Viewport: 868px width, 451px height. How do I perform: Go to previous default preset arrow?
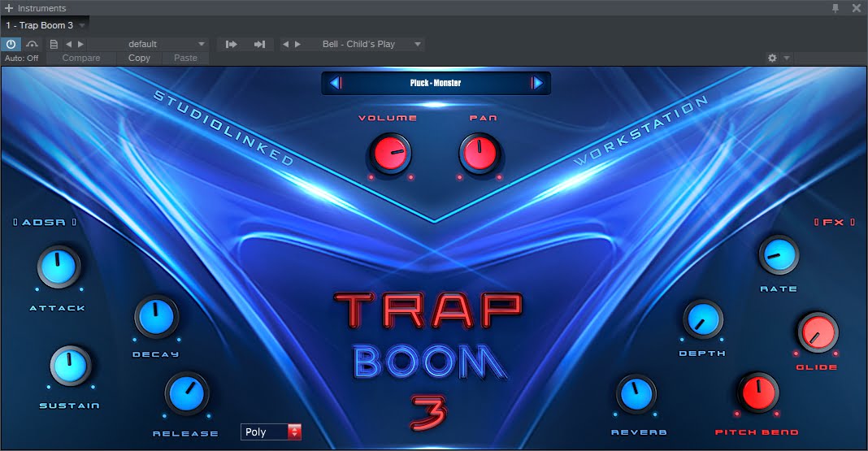[x=68, y=44]
